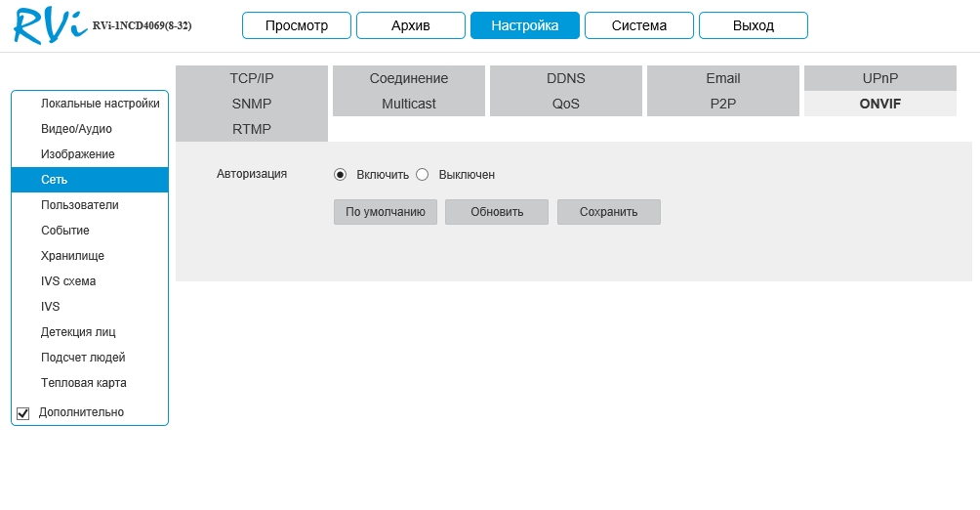Toggle the Дополнительно checkbox

point(23,413)
